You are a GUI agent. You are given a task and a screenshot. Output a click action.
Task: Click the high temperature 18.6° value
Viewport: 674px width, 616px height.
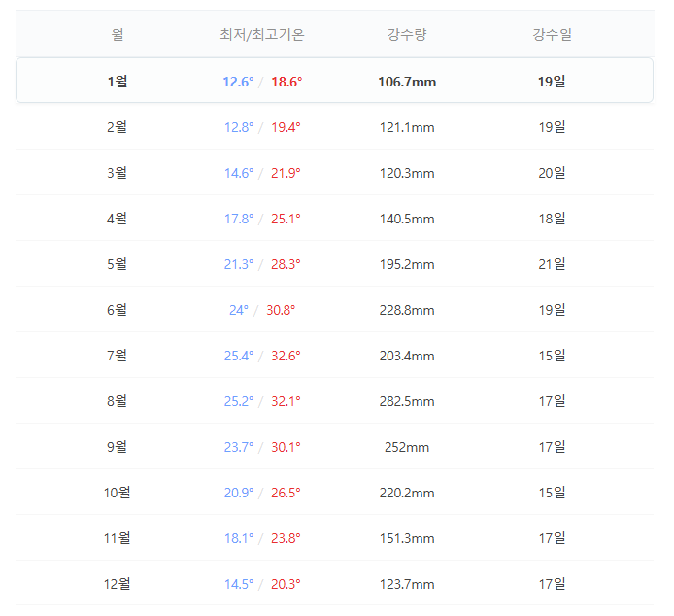[286, 82]
